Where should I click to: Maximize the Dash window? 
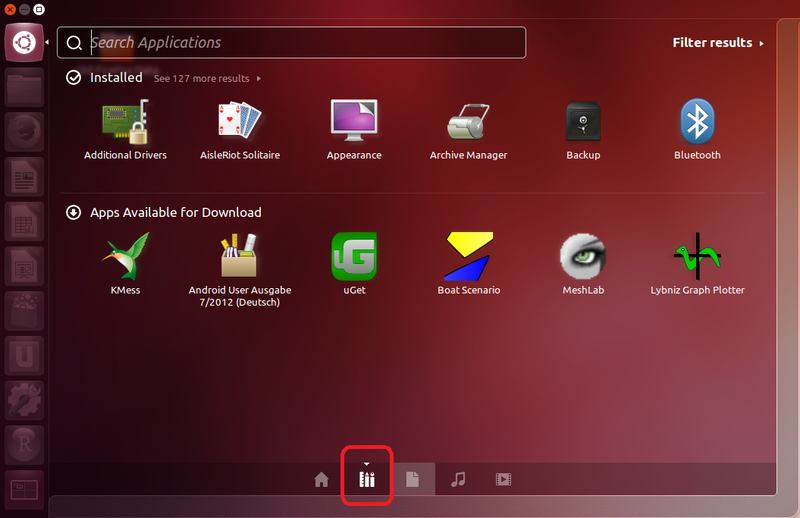[39, 9]
